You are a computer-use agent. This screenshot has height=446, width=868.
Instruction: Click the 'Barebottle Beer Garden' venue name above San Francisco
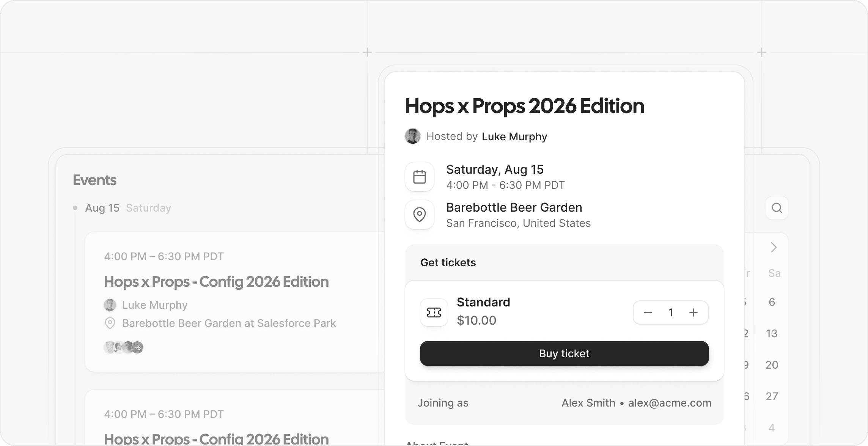click(x=514, y=207)
